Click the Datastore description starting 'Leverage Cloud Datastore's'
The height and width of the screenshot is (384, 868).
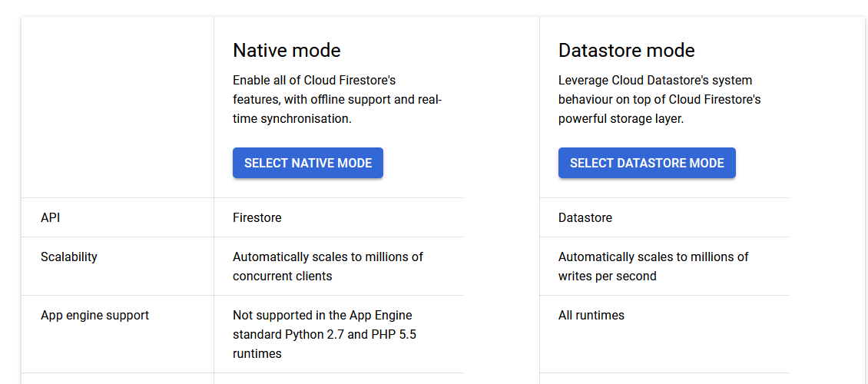(x=659, y=100)
